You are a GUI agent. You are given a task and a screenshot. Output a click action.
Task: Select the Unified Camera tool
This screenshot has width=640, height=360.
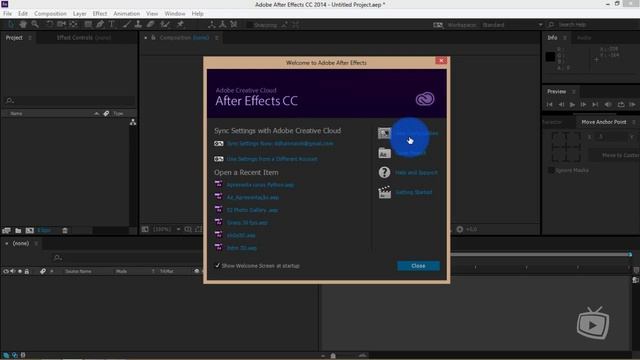[x=61, y=24]
